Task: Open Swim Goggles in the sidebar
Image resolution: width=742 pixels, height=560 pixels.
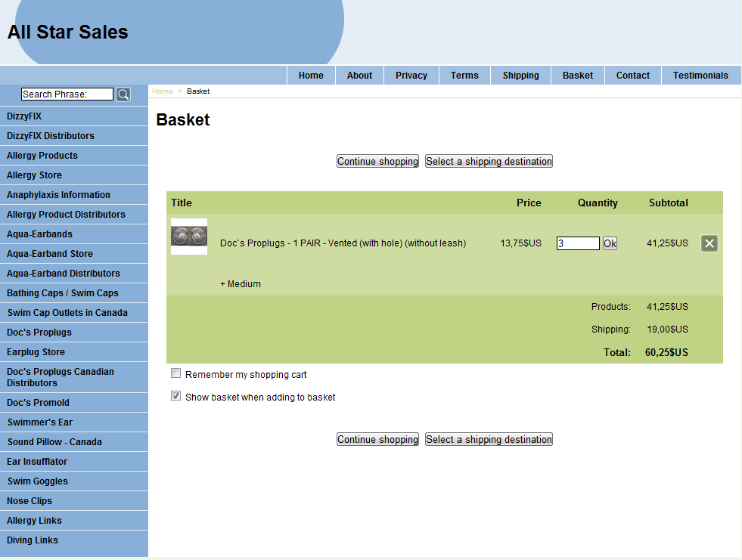Action: 38,481
